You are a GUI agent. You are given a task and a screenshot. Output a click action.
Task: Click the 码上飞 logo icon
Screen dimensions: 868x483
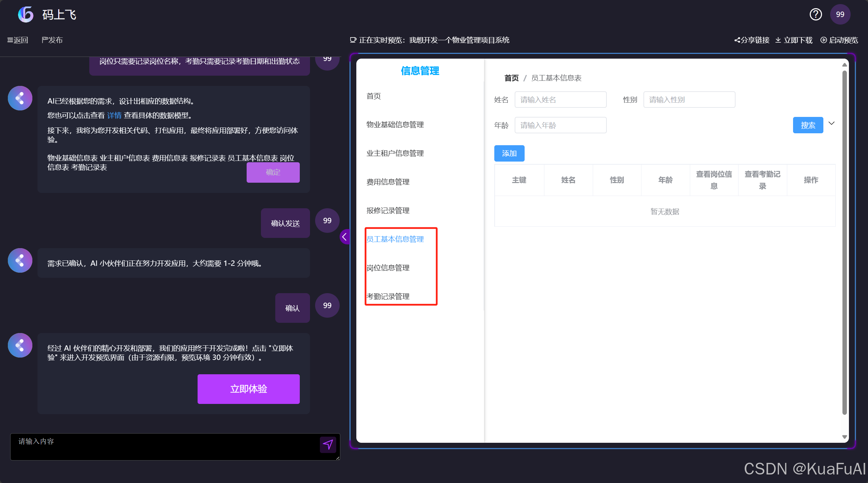point(25,14)
